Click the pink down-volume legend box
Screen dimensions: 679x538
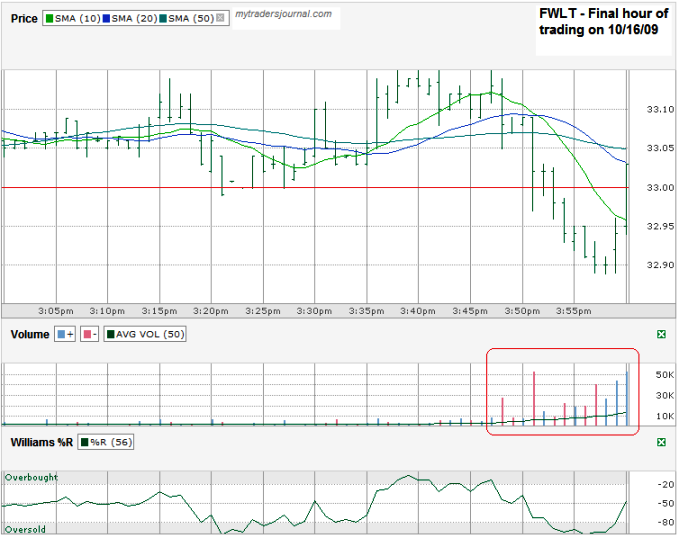click(90, 334)
